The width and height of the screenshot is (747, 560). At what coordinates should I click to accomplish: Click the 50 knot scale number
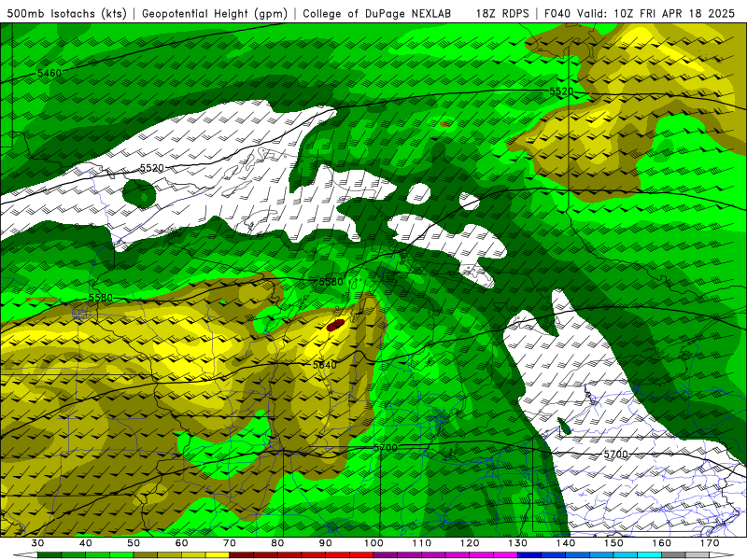click(x=134, y=543)
